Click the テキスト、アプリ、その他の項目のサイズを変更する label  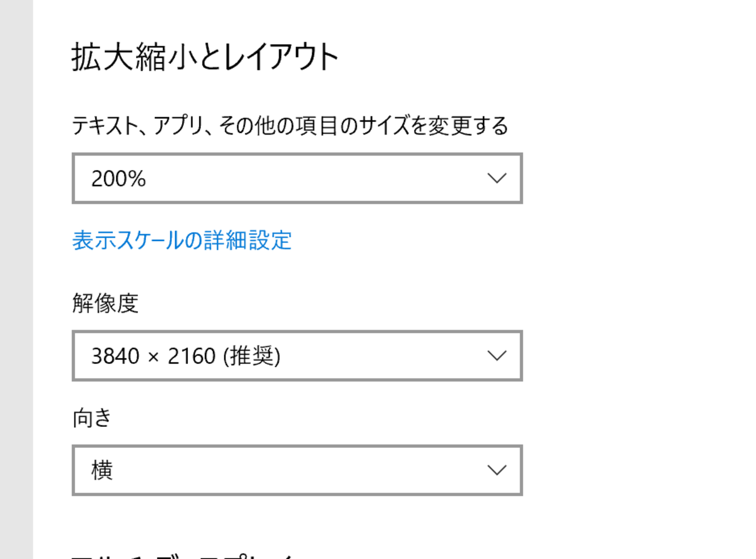290,125
